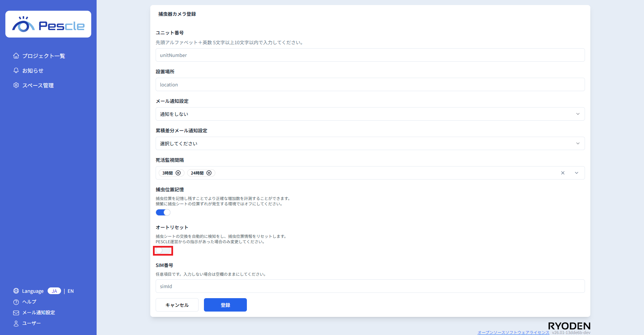Click the envelope icon for メール通知設定
This screenshot has width=644, height=335.
coord(16,313)
